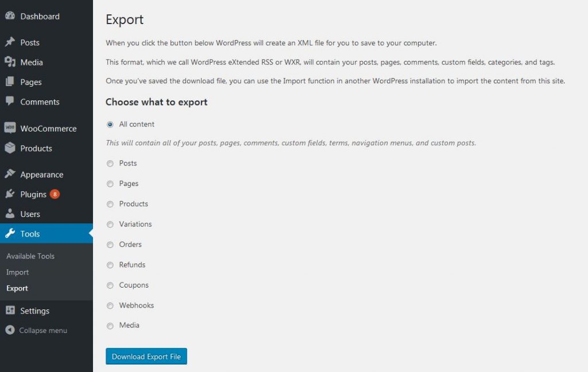Open the Settings menu label

tap(35, 311)
